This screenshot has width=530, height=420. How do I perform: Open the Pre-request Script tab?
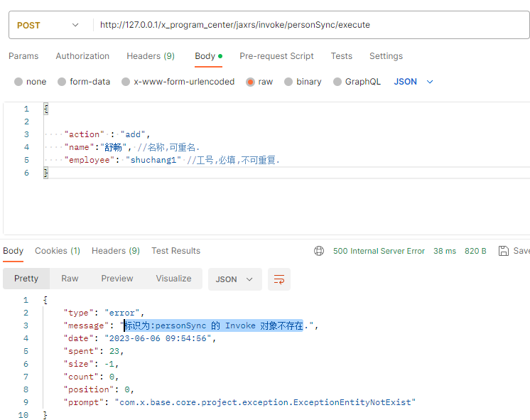(276, 56)
